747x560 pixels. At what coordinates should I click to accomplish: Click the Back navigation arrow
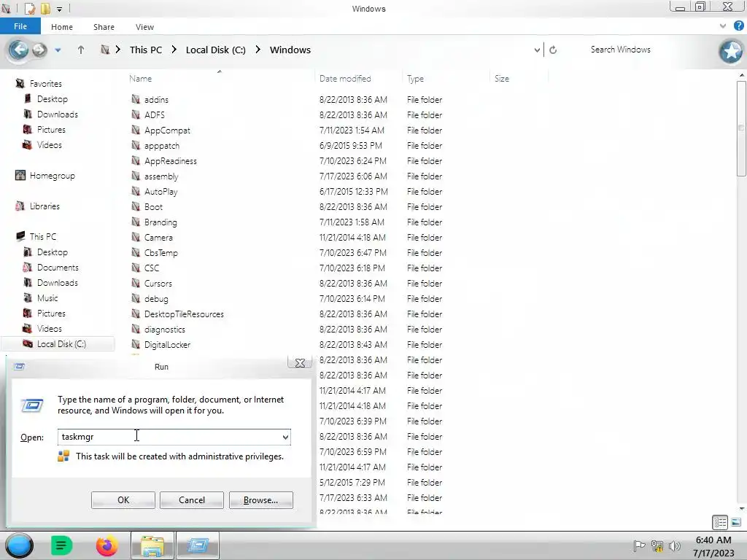[18, 50]
